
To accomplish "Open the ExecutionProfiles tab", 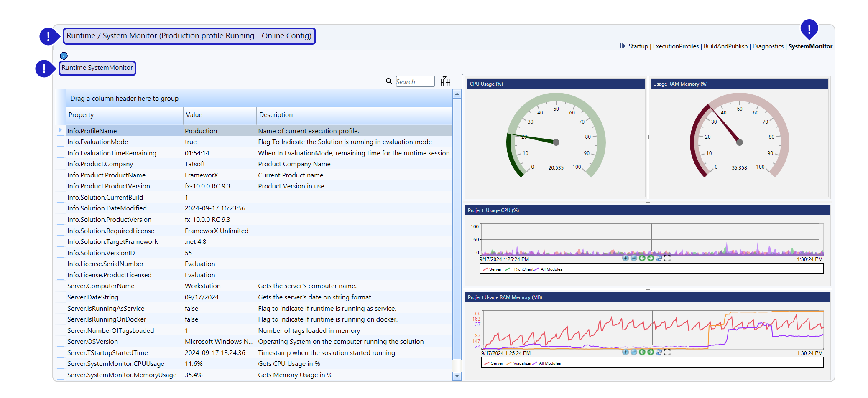I will [x=676, y=46].
